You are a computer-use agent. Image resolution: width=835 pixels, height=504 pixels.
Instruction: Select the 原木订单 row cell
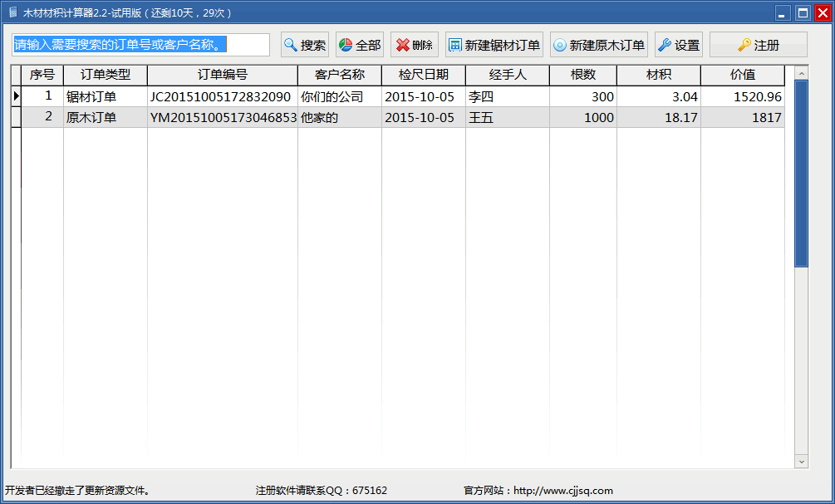tap(105, 117)
